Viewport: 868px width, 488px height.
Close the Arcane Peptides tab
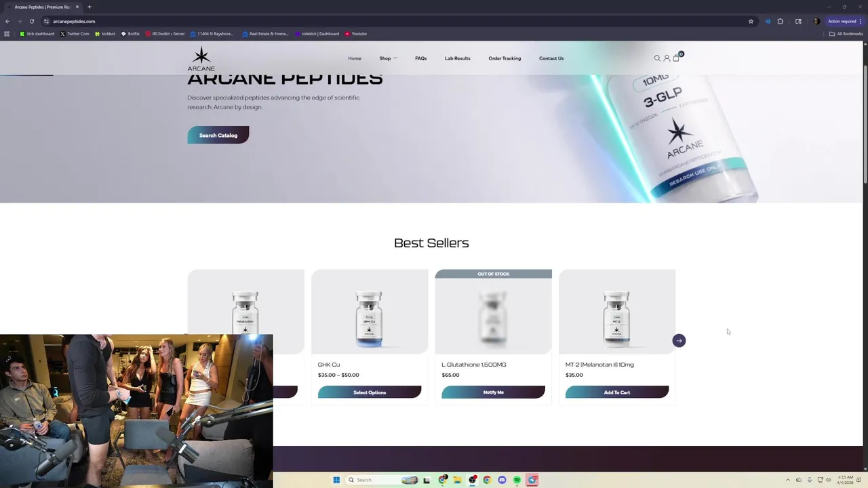tap(77, 7)
